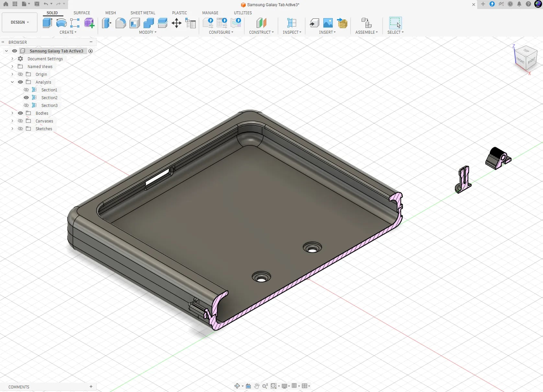The width and height of the screenshot is (543, 392).
Task: Switch to the MESH tab
Action: (110, 13)
